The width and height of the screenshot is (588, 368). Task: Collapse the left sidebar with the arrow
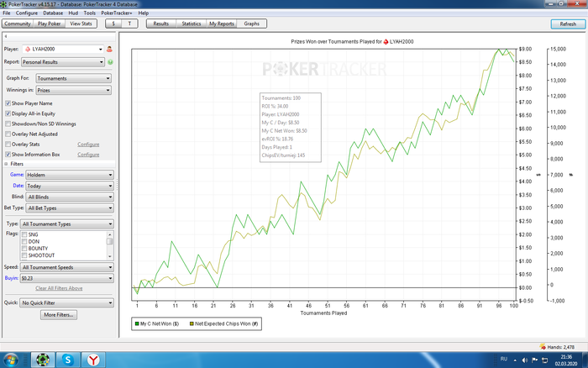click(6, 36)
